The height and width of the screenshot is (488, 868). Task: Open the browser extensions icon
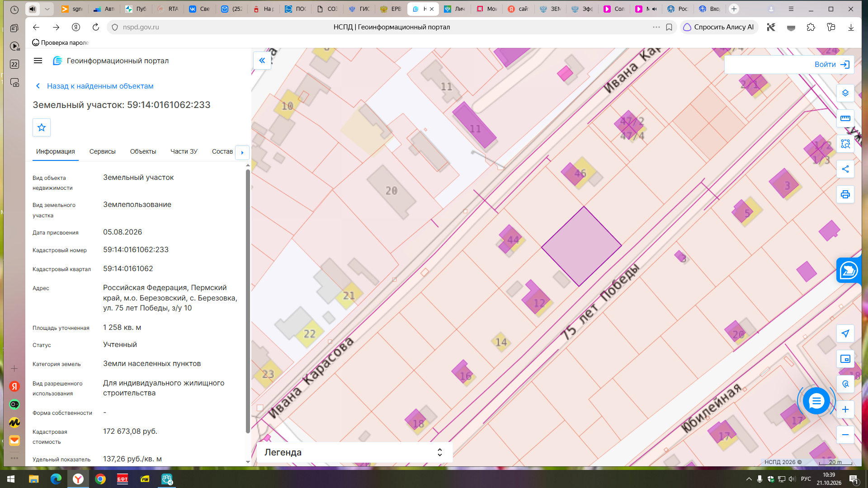click(x=811, y=27)
